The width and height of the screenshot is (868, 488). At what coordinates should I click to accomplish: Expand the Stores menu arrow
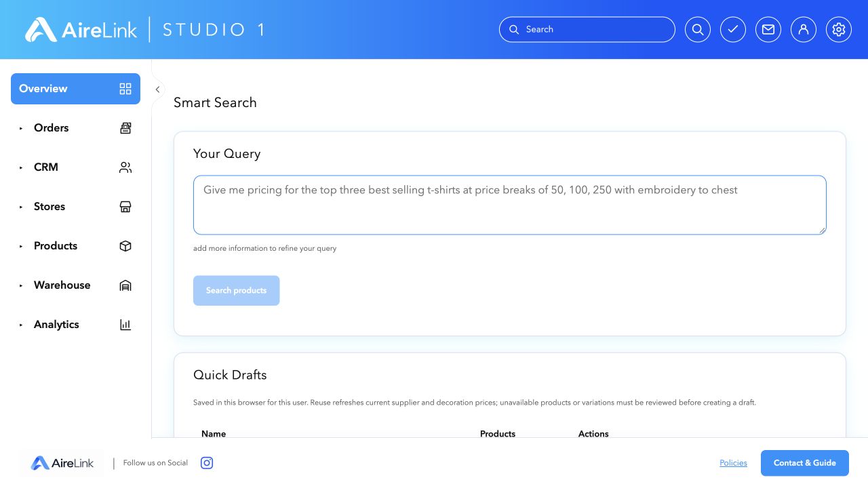[21, 207]
